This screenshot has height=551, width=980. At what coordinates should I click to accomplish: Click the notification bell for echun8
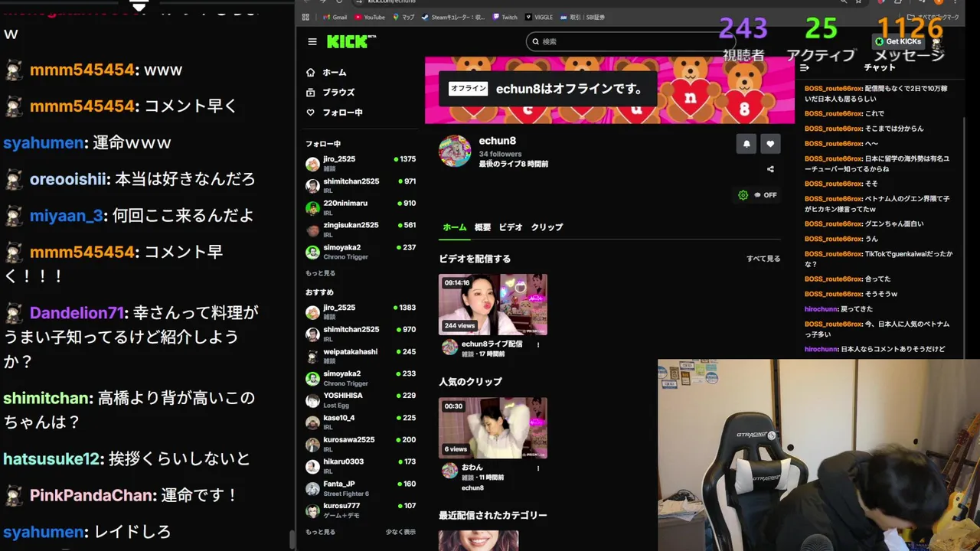tap(746, 143)
